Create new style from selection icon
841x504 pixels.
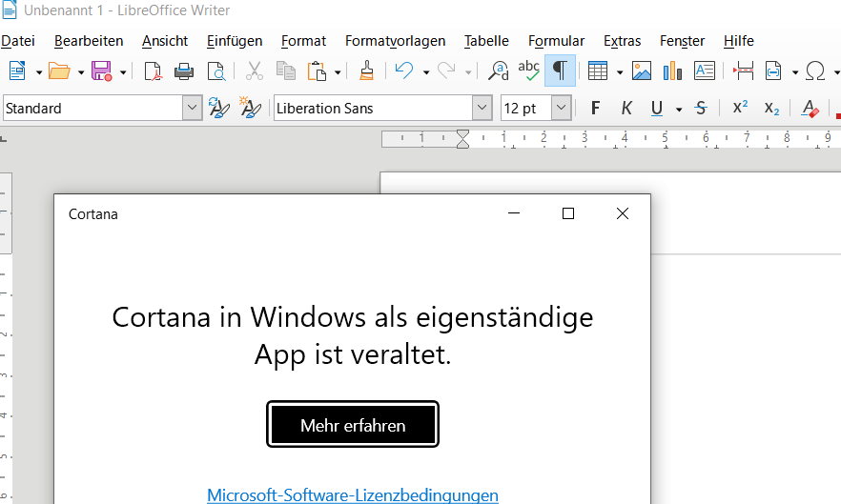point(250,109)
